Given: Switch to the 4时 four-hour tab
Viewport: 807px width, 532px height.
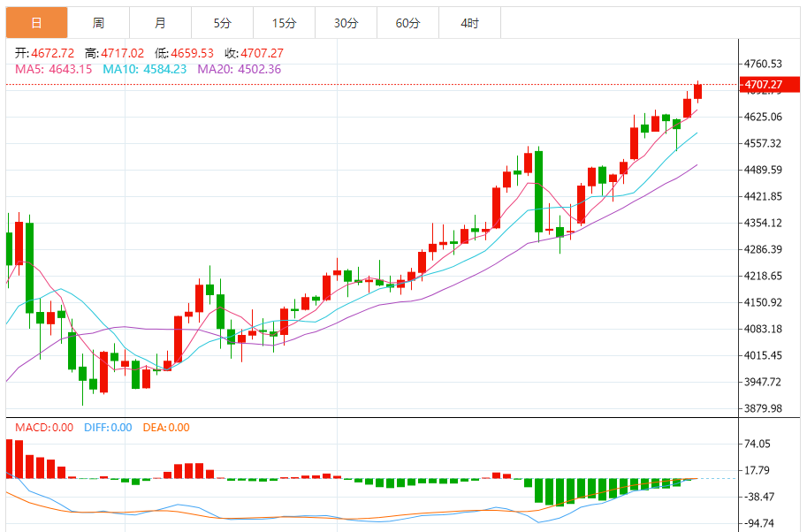Looking at the screenshot, I should [x=469, y=23].
